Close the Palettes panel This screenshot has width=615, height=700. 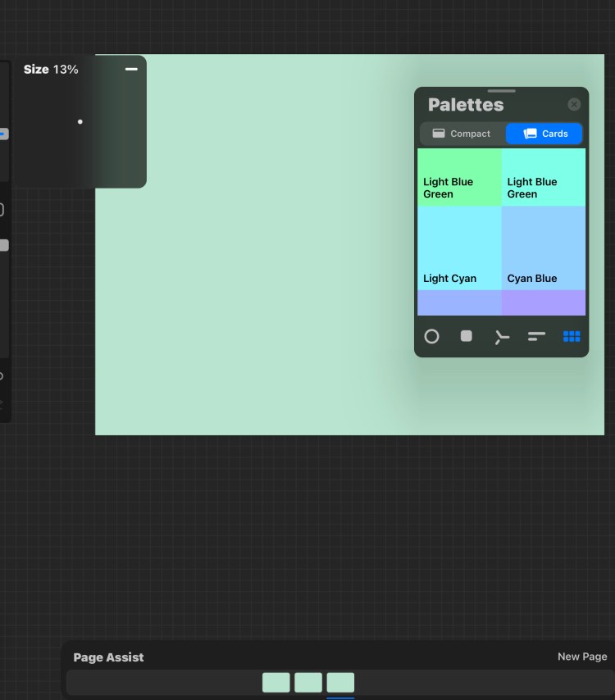(x=574, y=104)
